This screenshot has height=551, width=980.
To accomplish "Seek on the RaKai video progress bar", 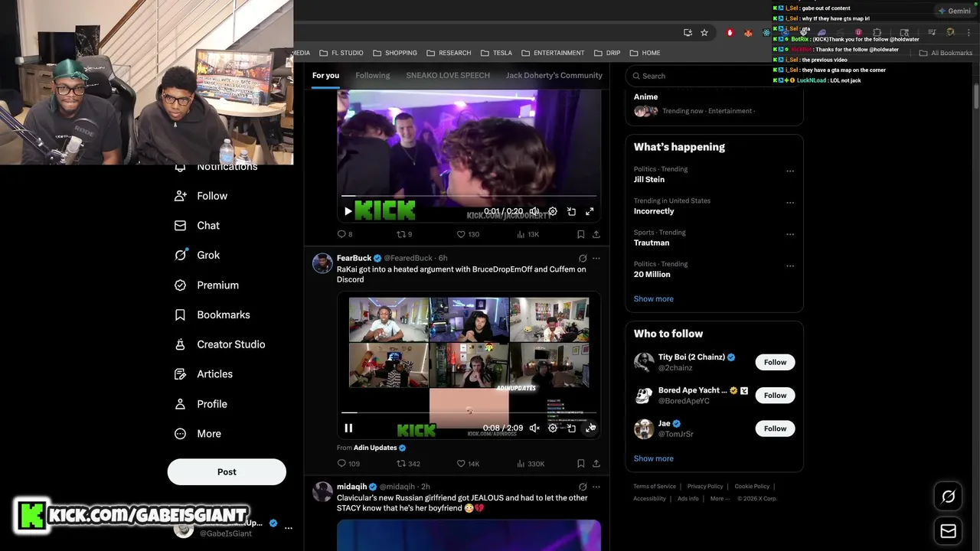I will pyautogui.click(x=469, y=412).
